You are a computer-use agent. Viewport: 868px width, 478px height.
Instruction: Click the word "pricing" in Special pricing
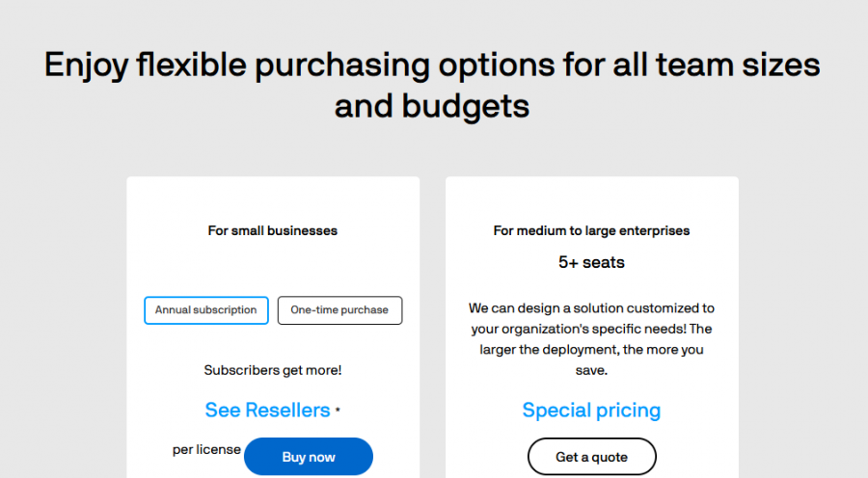point(626,411)
